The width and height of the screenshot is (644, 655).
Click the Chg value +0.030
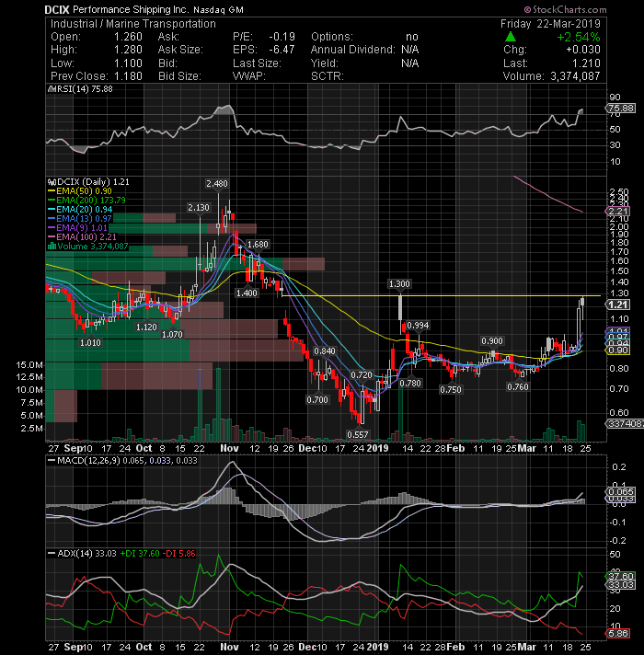tap(583, 50)
